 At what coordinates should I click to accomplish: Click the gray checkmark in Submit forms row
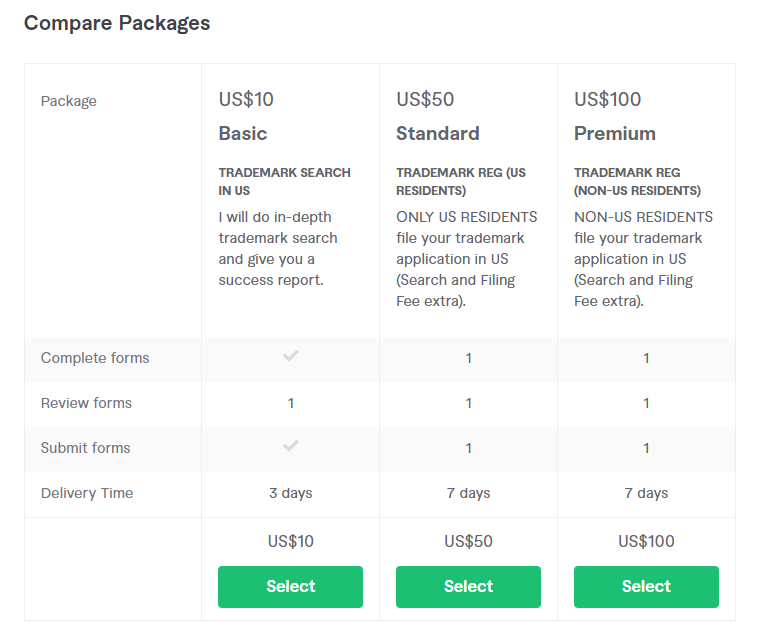click(291, 446)
